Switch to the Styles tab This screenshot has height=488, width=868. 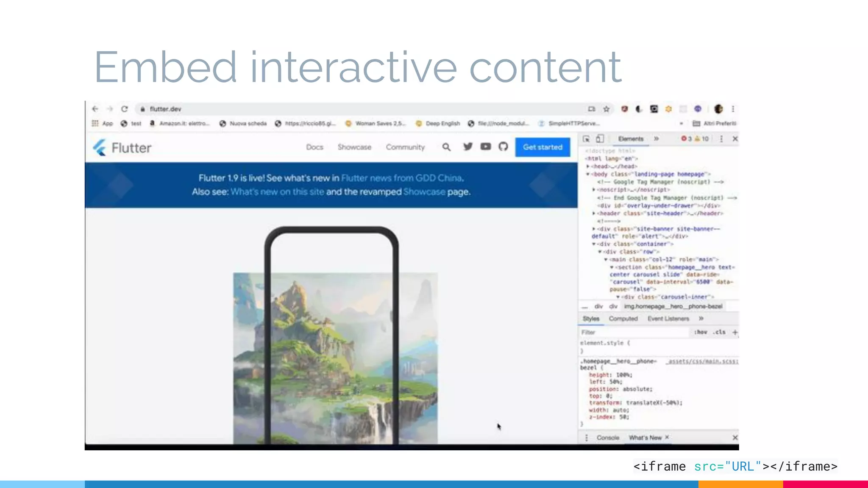[x=591, y=319]
